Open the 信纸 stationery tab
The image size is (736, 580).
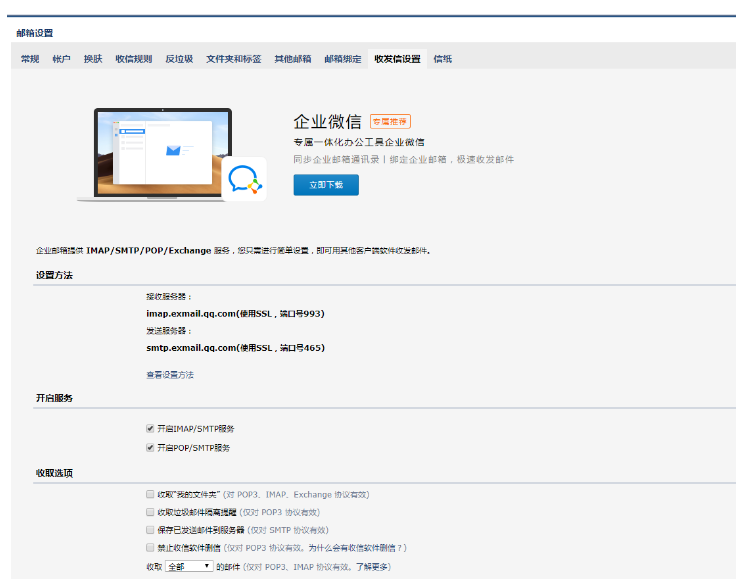442,59
